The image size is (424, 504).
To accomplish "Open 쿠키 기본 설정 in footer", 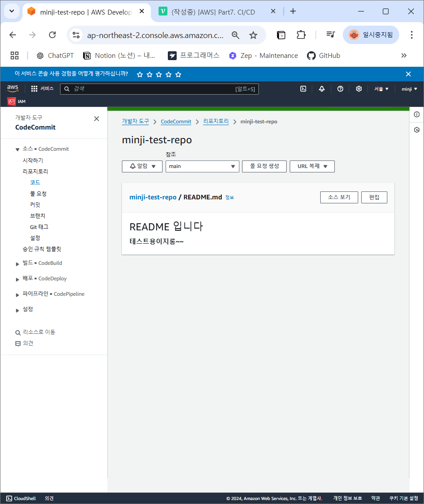I will click(404, 499).
